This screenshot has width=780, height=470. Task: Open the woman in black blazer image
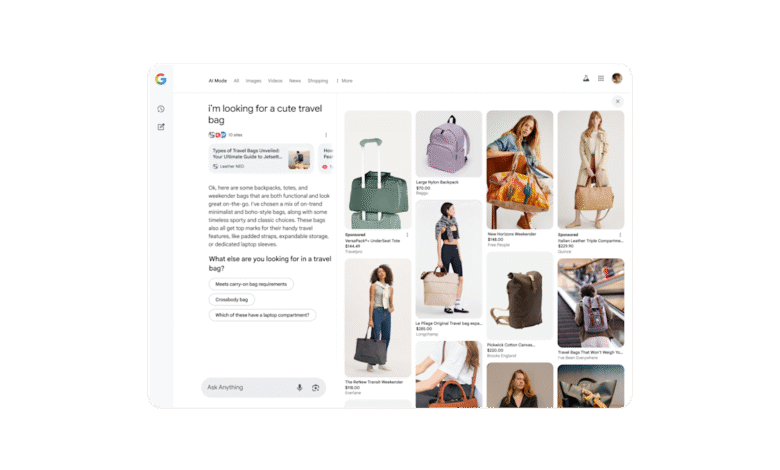click(x=520, y=385)
